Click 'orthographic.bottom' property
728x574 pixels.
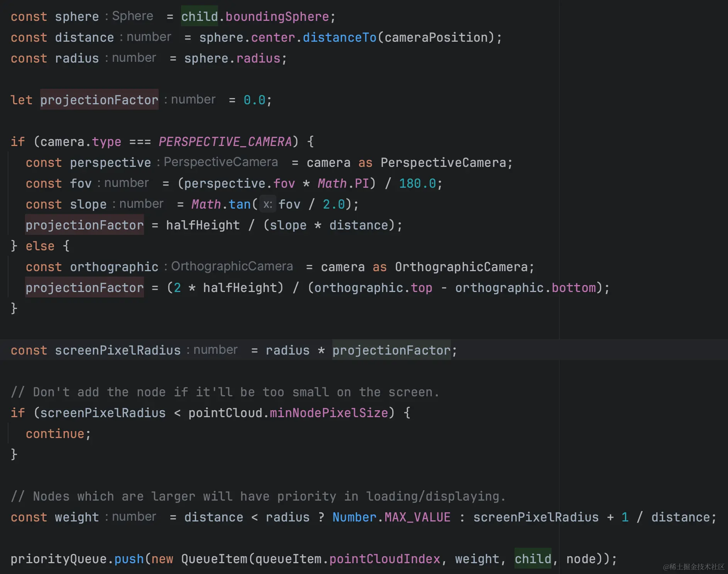pos(525,288)
